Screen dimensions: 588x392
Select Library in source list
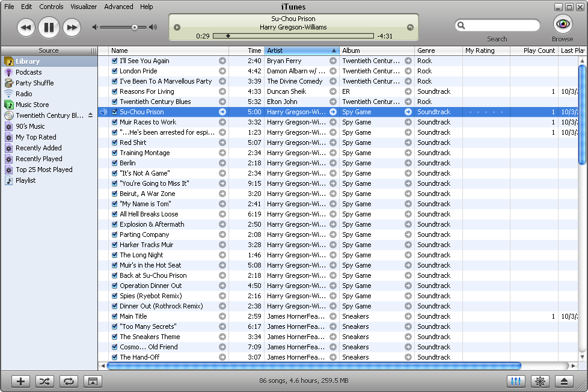(49, 61)
